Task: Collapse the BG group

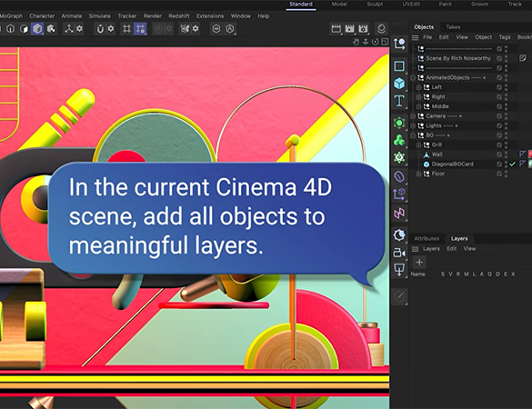Action: tap(413, 135)
